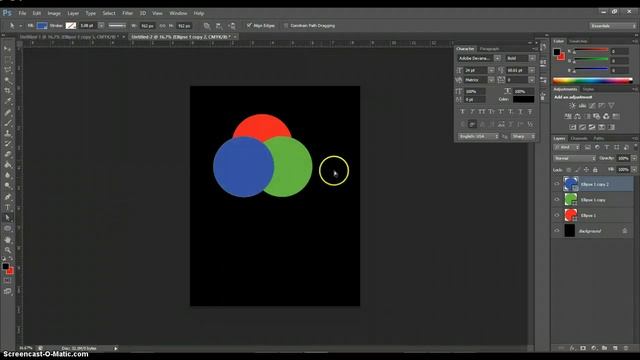Click the color spectrum ramp bar

coord(593,80)
